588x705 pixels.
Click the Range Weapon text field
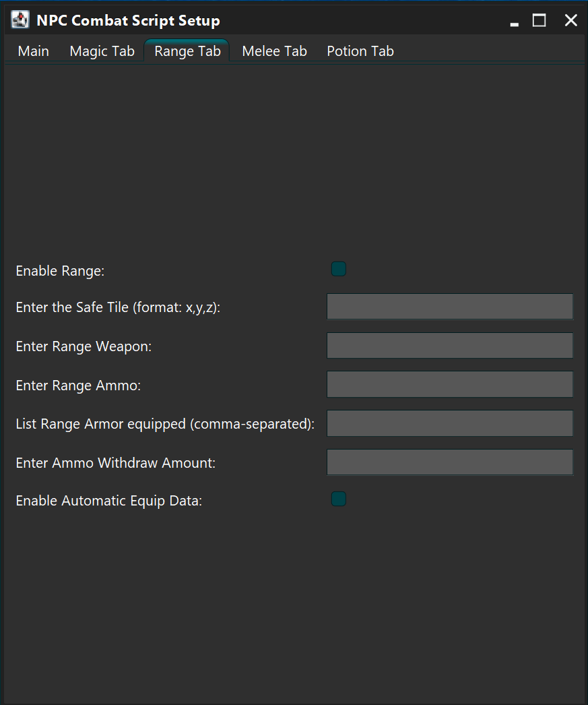point(450,345)
